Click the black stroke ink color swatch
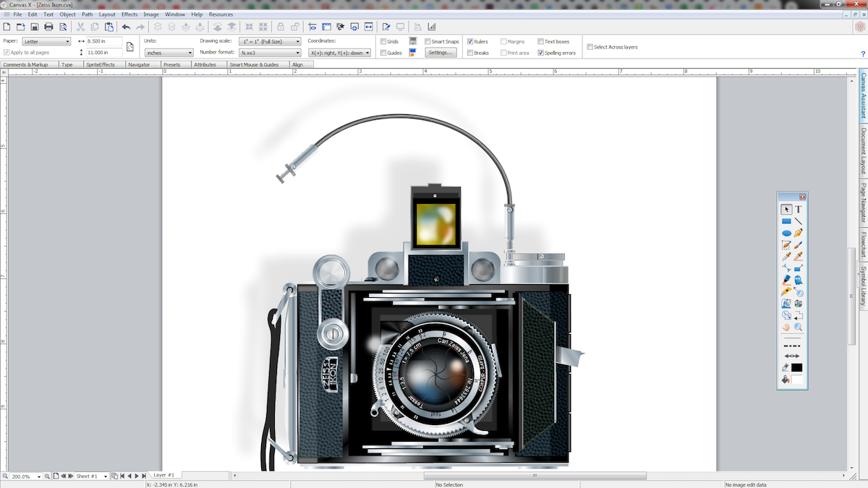 pos(797,367)
